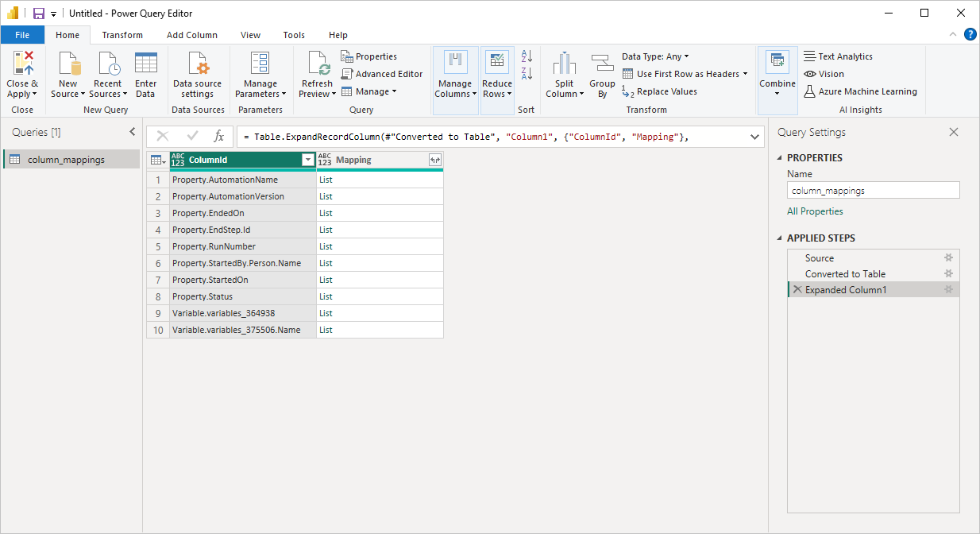The image size is (980, 534).
Task: Open the List value for Property.Status row
Action: click(326, 296)
